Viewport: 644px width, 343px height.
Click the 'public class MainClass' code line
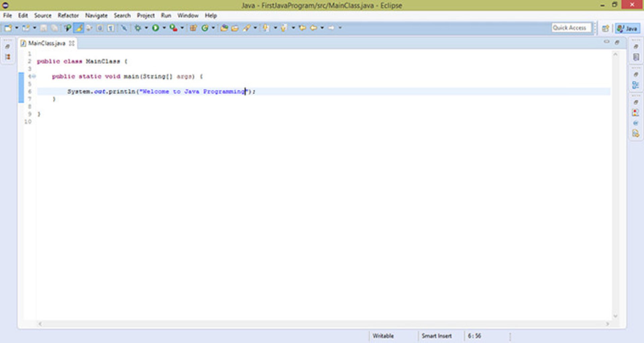pos(82,61)
